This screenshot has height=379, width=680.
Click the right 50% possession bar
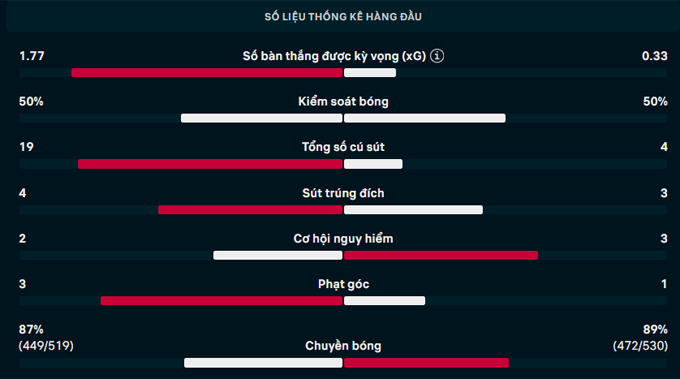coord(425,118)
